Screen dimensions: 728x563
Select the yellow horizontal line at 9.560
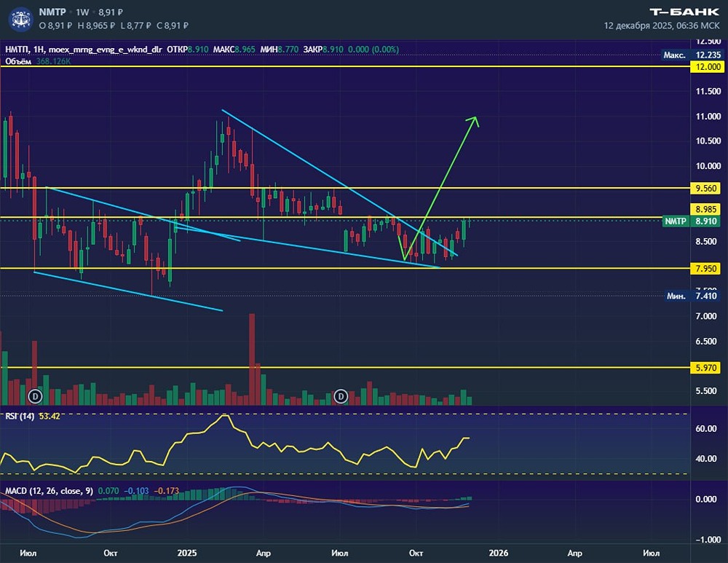click(345, 188)
